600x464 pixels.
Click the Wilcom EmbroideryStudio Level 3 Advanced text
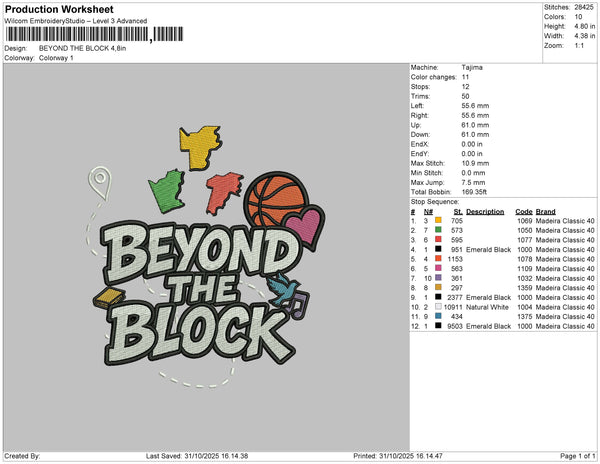[x=76, y=21]
